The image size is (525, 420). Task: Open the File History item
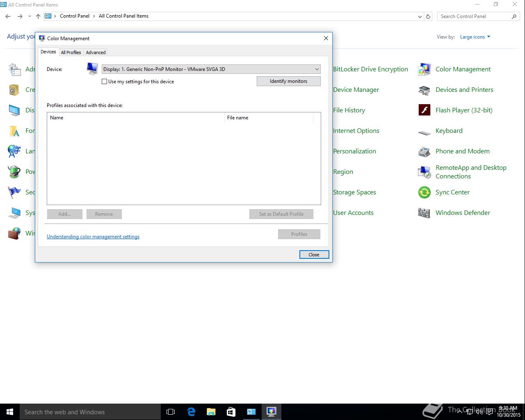pos(349,110)
